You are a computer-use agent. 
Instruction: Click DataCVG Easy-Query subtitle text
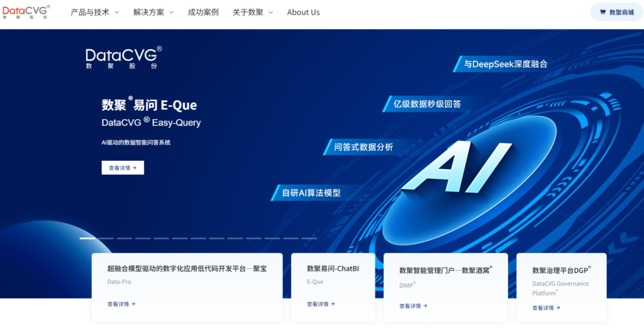coord(151,123)
